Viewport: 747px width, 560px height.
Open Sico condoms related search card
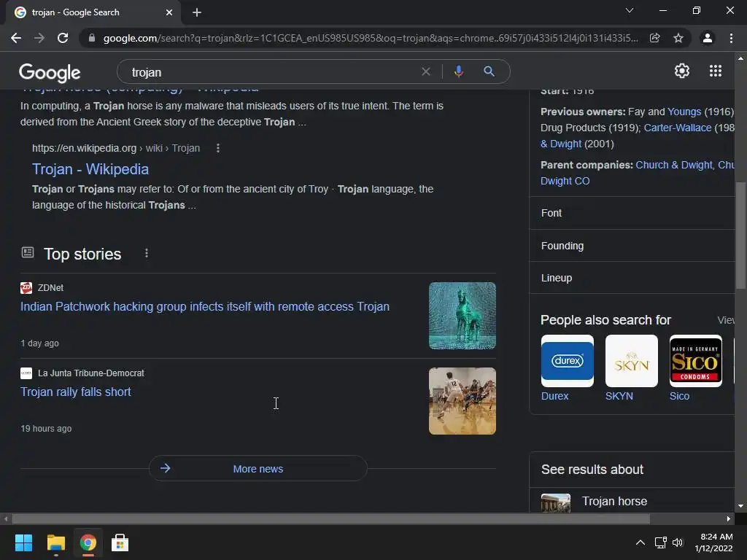[695, 367]
